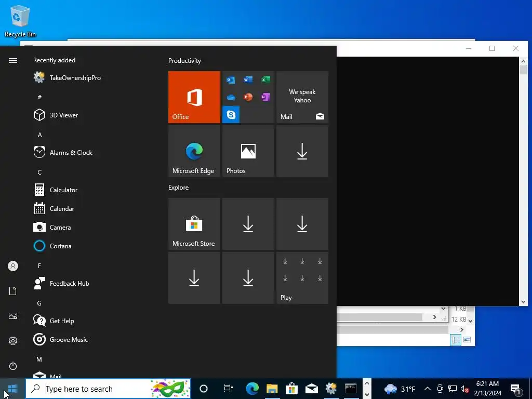The height and width of the screenshot is (399, 532).
Task: Click the Productivity group header
Action: pos(184,61)
